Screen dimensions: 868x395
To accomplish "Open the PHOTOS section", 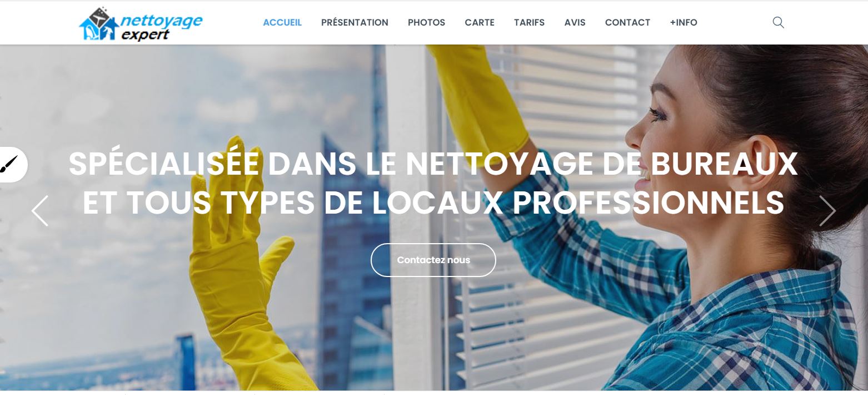I will [426, 23].
